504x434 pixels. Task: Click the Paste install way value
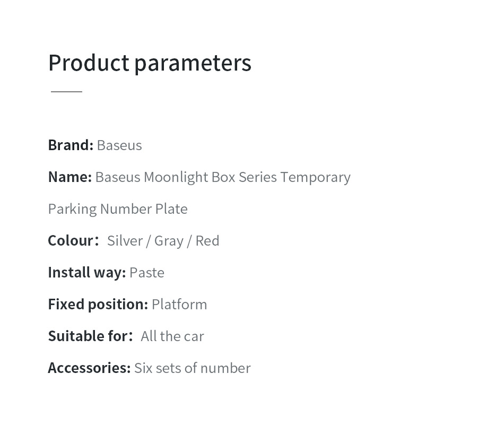[x=147, y=272]
